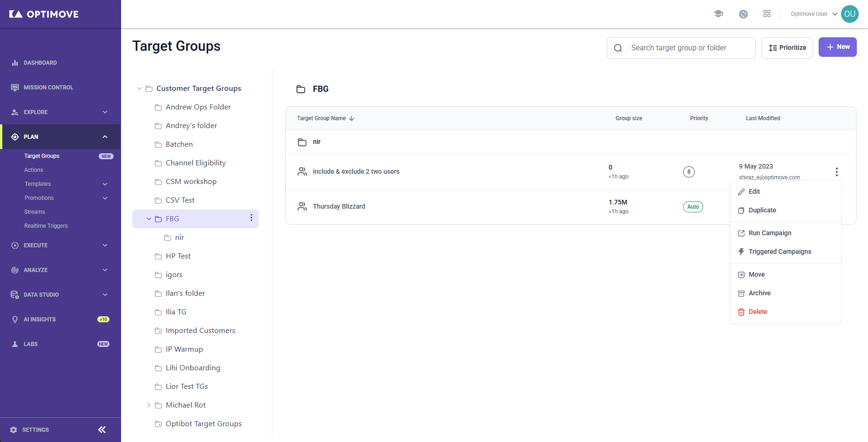Expand the Michael Rot folder
Viewport: 868px width, 442px height.
click(149, 405)
